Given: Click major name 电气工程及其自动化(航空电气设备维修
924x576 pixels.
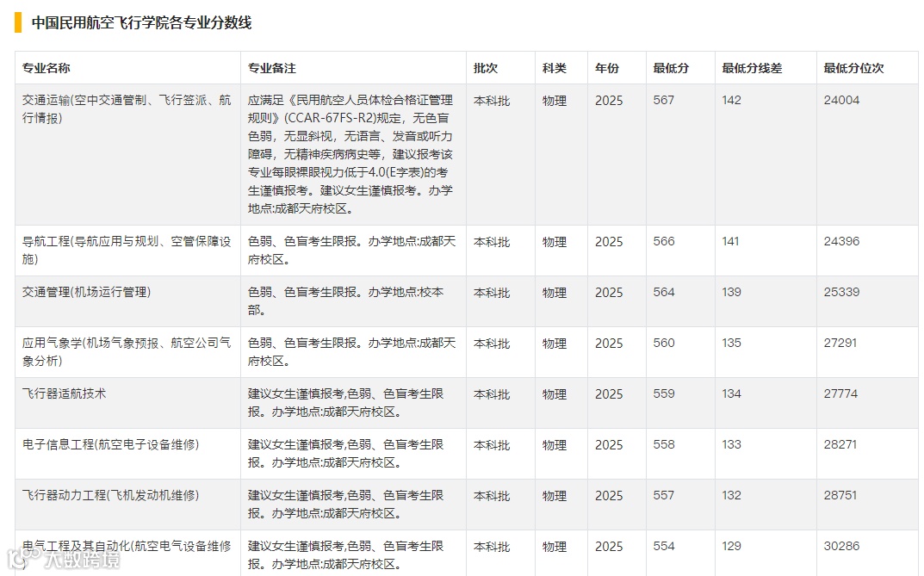Looking at the screenshot, I should pyautogui.click(x=127, y=546).
